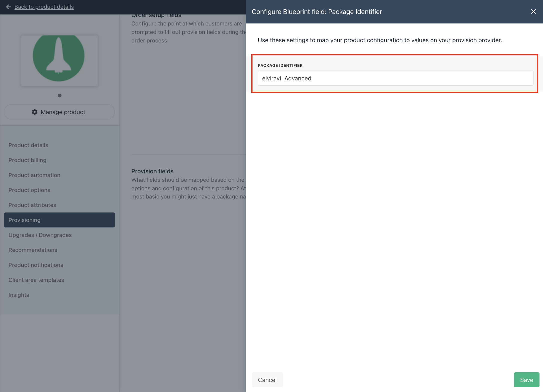Save the blueprint field configuration
The width and height of the screenshot is (543, 392).
(526, 380)
